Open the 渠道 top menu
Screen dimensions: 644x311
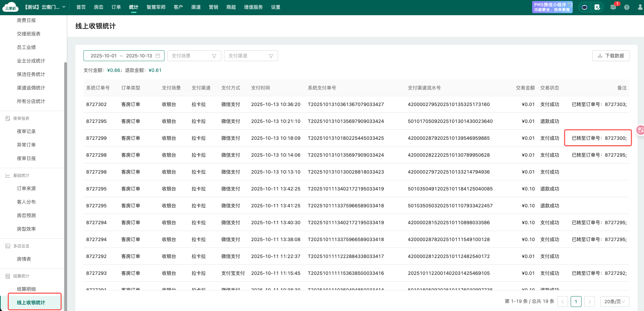click(x=196, y=7)
